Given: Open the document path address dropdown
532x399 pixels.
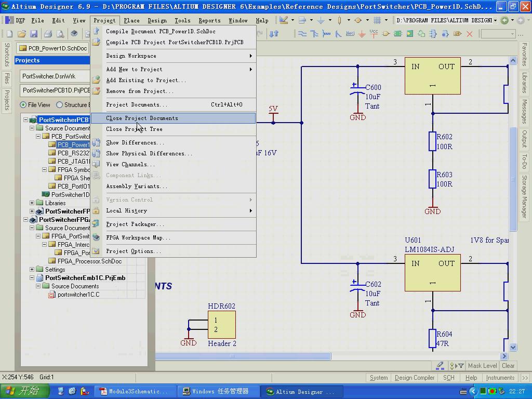Looking at the screenshot, I should (x=495, y=20).
